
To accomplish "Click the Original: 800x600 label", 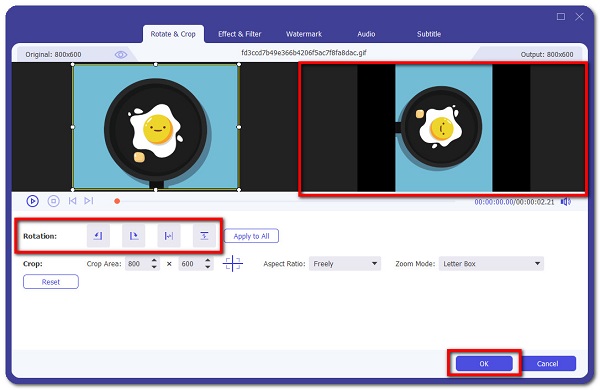I will pyautogui.click(x=53, y=55).
